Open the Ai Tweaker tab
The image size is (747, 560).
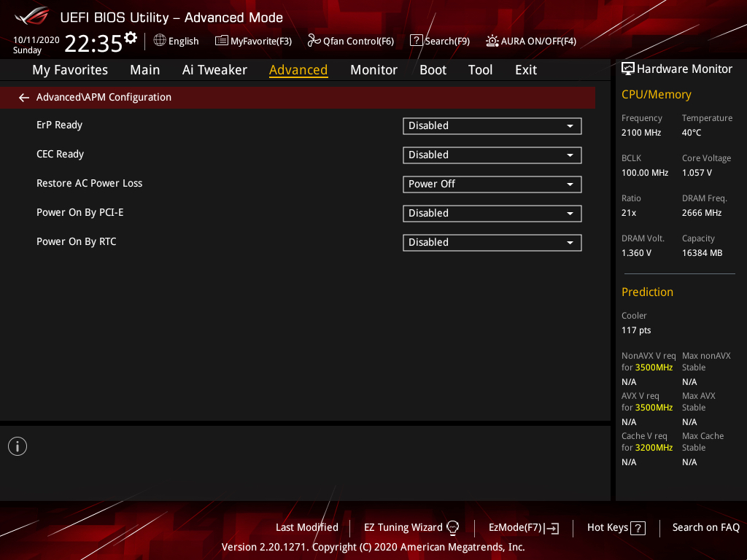pyautogui.click(x=214, y=70)
